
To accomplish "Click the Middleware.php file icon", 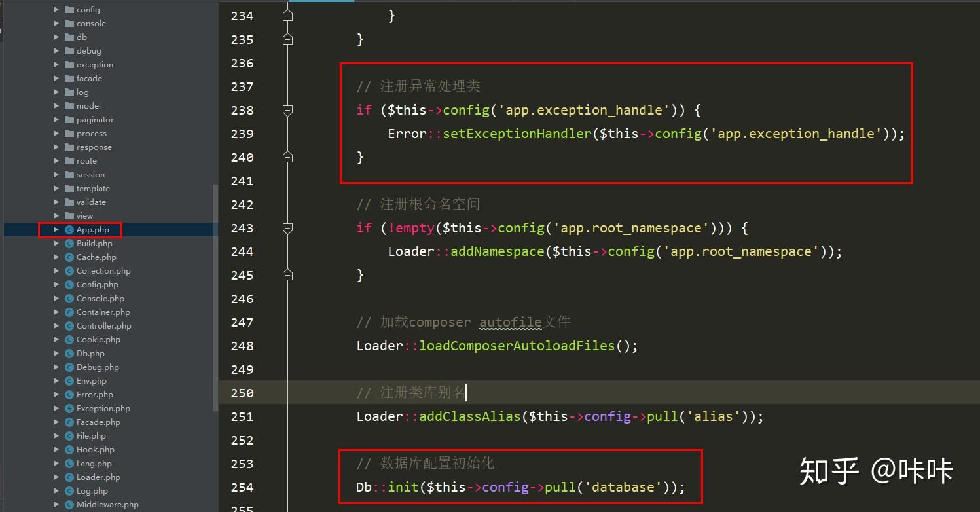I will tap(70, 504).
